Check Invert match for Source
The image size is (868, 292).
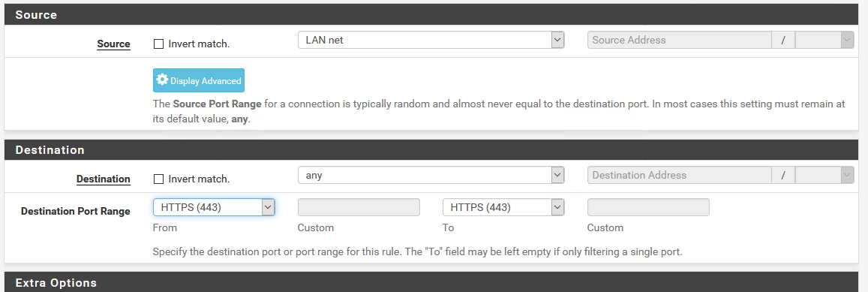pos(158,44)
